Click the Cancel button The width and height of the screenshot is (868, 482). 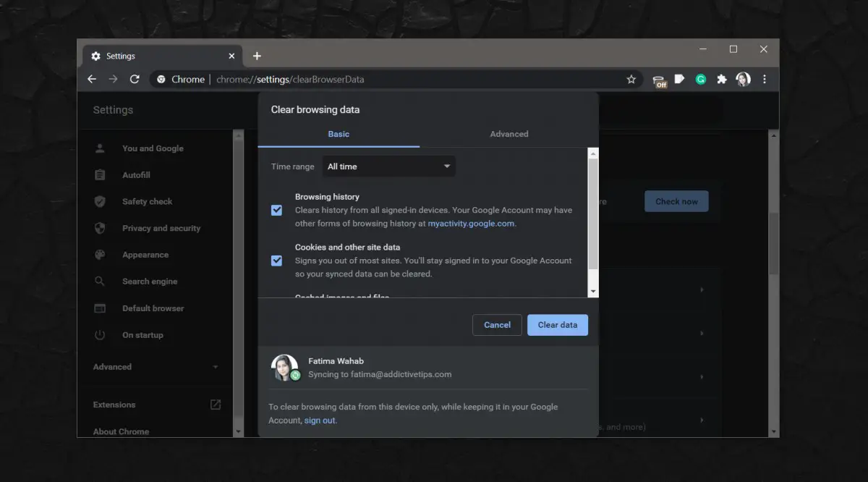point(497,325)
